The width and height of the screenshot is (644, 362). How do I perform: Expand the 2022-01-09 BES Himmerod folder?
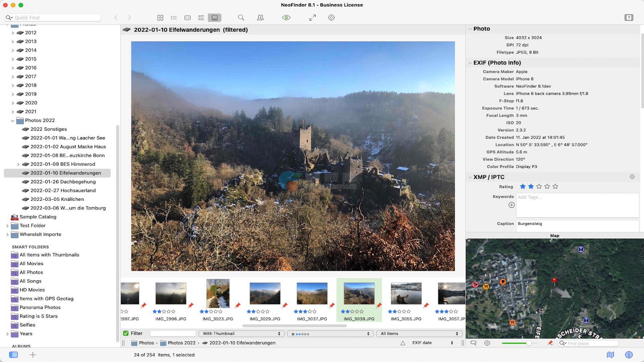click(x=18, y=164)
